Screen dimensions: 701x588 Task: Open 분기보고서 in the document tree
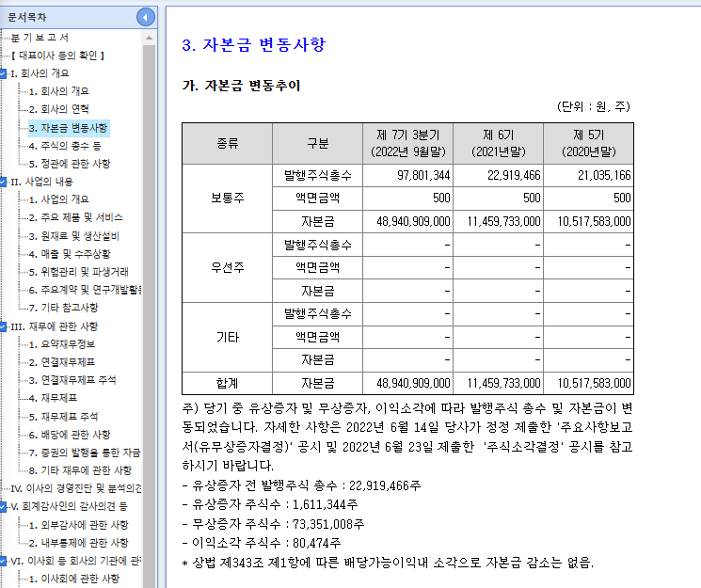pyautogui.click(x=40, y=38)
